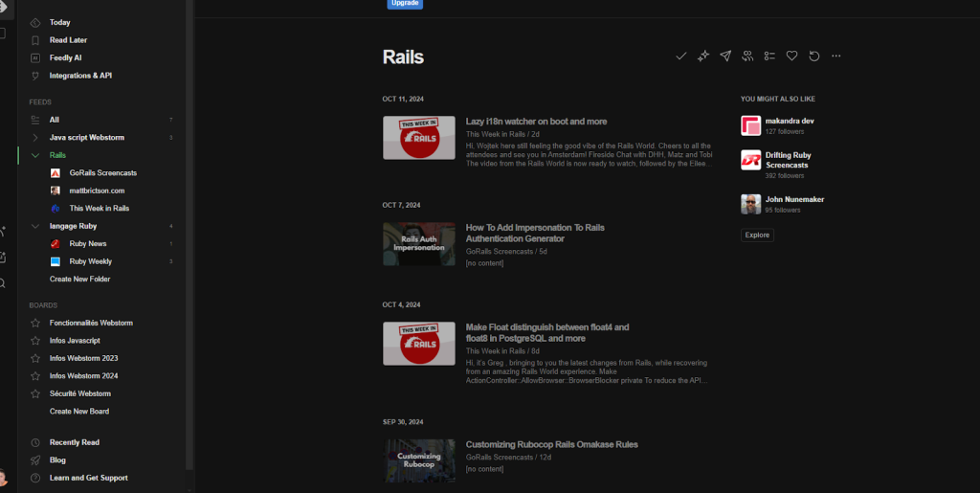This screenshot has height=493, width=980.
Task: Click the Drifting Ruby Screencasts name
Action: pyautogui.click(x=789, y=160)
